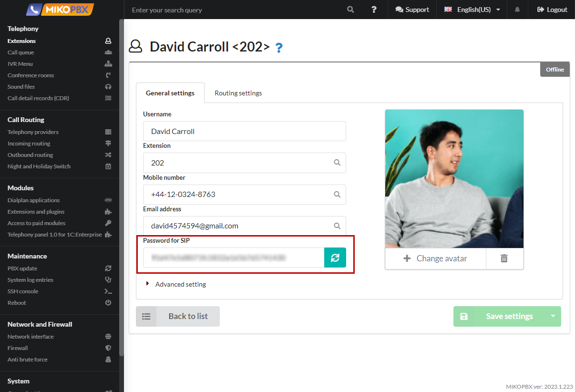Viewport: 575px width, 392px height.
Task: Click the notifications bell icon
Action: 517,10
